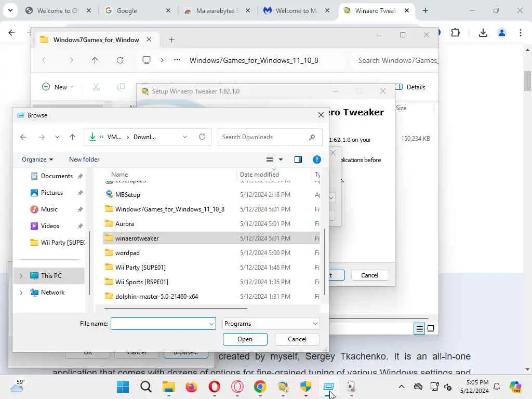The height and width of the screenshot is (399, 532).
Task: Change the view layout icon in Browse
Action: tap(270, 159)
